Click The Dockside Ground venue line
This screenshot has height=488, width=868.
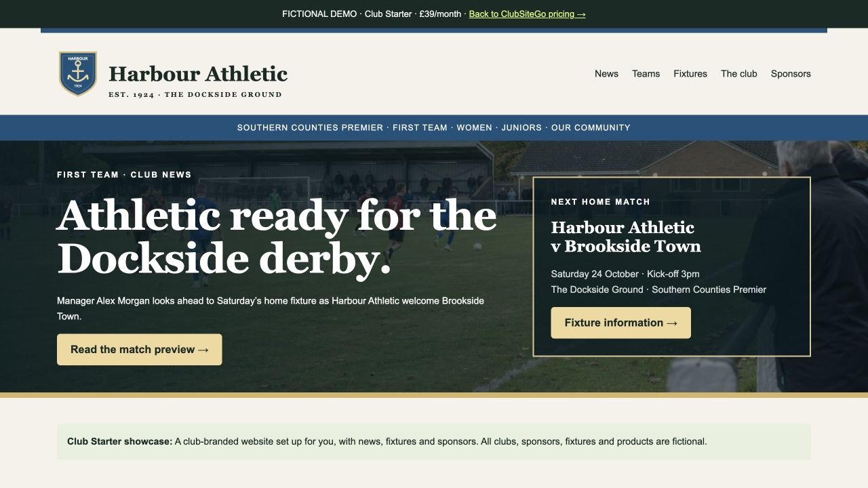[658, 289]
